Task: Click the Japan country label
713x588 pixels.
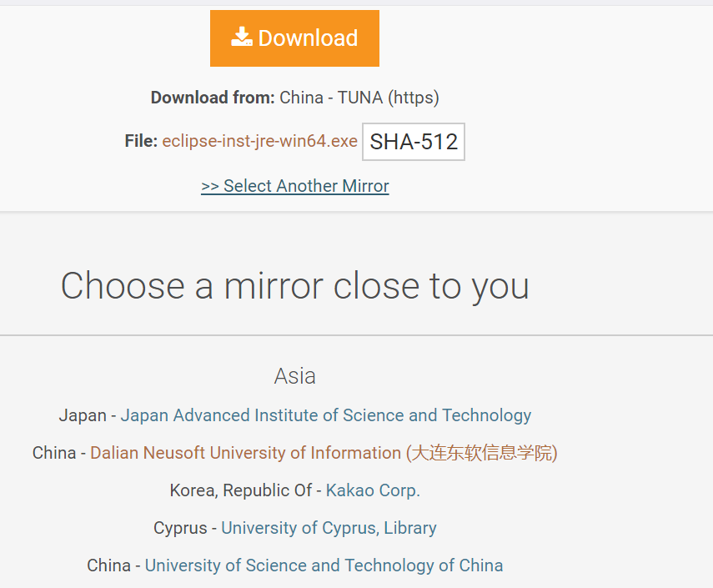Action: click(x=83, y=415)
